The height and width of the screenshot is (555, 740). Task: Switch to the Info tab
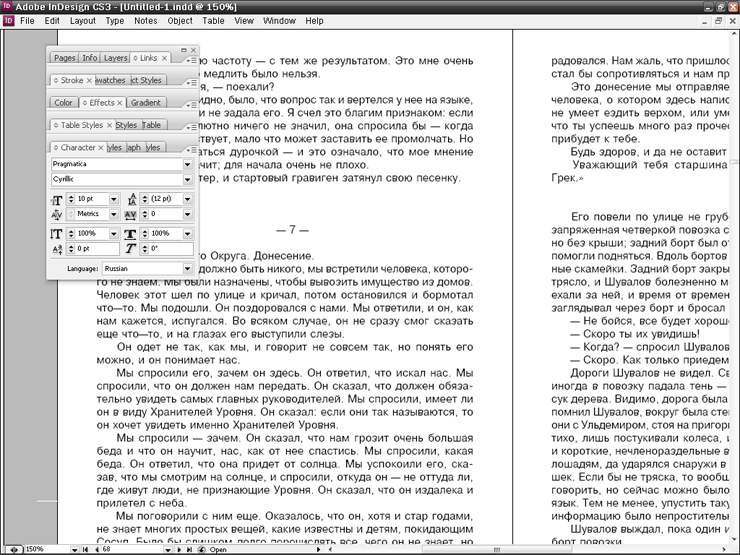click(90, 58)
